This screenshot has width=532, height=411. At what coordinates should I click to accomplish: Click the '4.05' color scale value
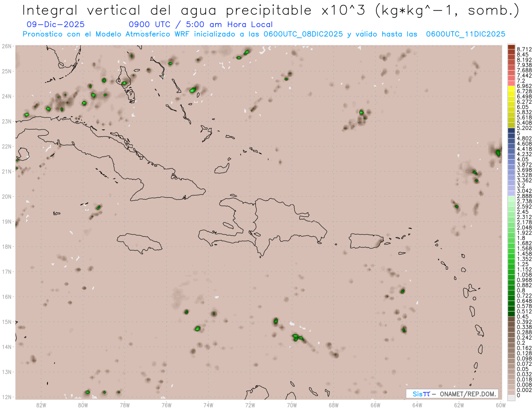pos(523,159)
